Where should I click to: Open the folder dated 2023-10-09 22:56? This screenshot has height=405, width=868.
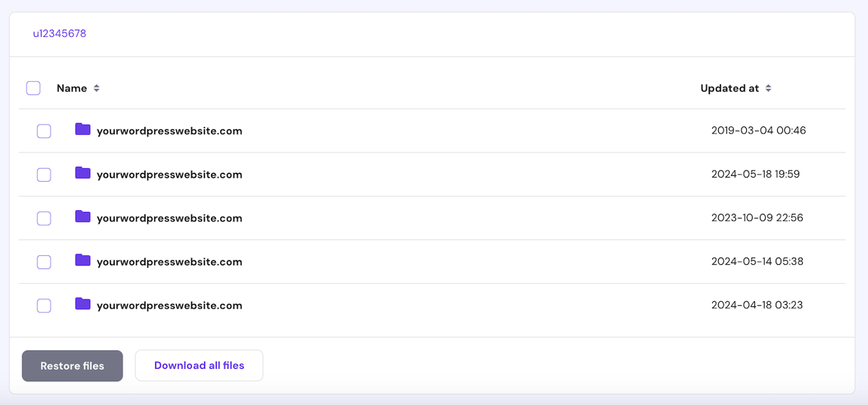169,218
